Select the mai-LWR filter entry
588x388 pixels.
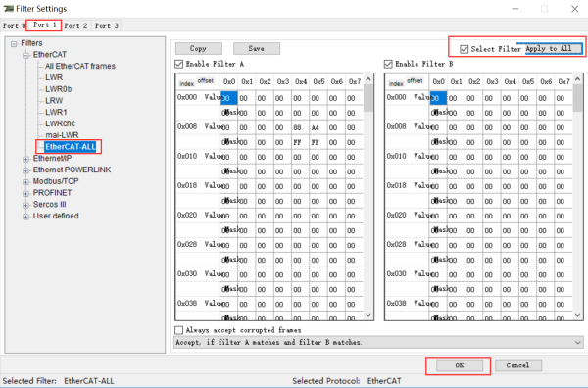tap(62, 135)
